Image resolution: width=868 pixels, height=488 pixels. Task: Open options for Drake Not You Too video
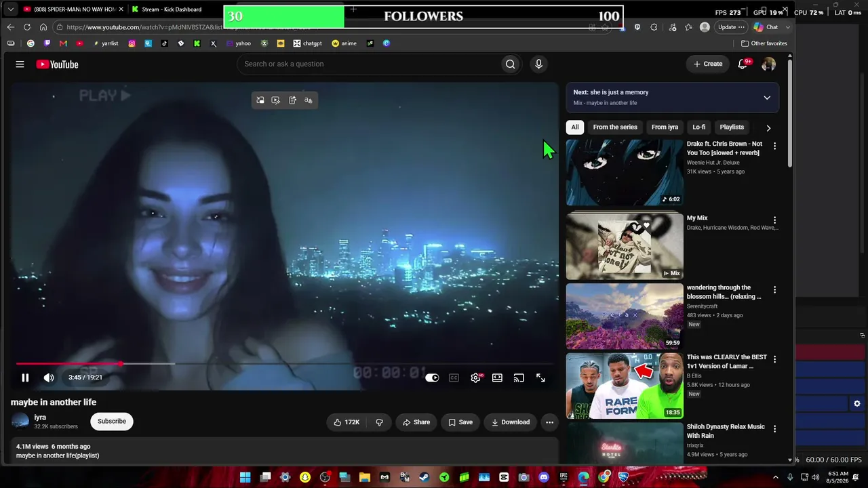pyautogui.click(x=774, y=146)
